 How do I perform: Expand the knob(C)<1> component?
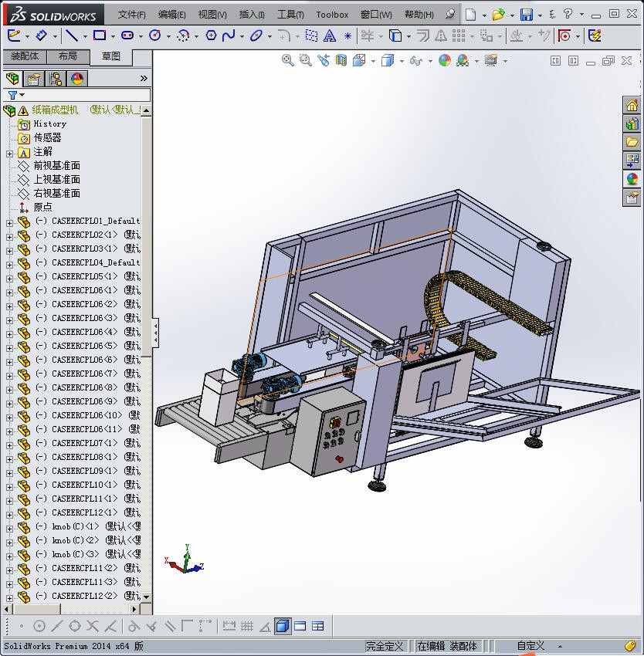pyautogui.click(x=9, y=529)
